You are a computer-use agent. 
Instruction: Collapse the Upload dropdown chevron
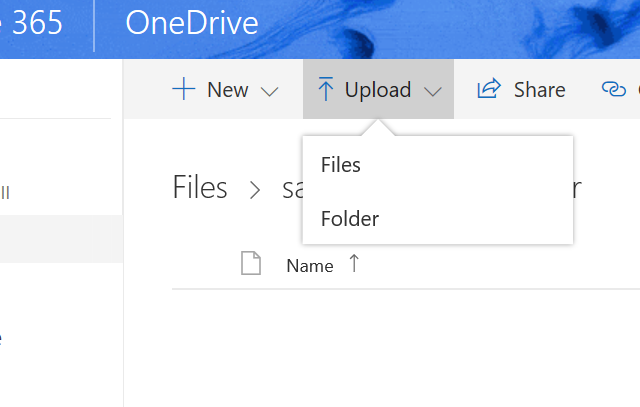[432, 91]
